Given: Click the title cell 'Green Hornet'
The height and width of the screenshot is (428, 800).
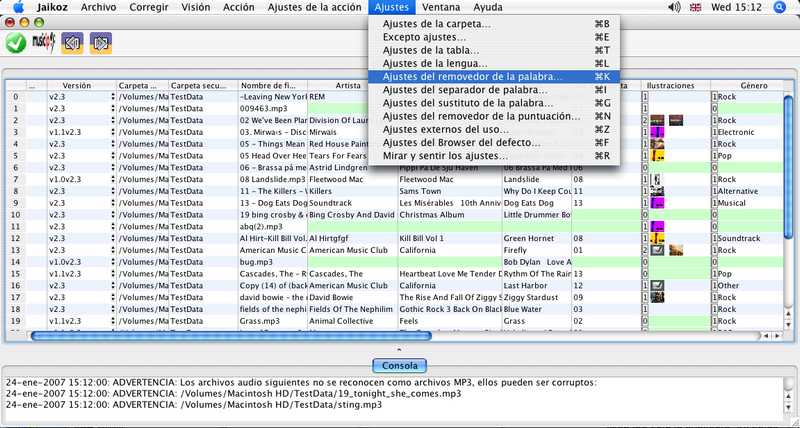Looking at the screenshot, I should coord(537,238).
